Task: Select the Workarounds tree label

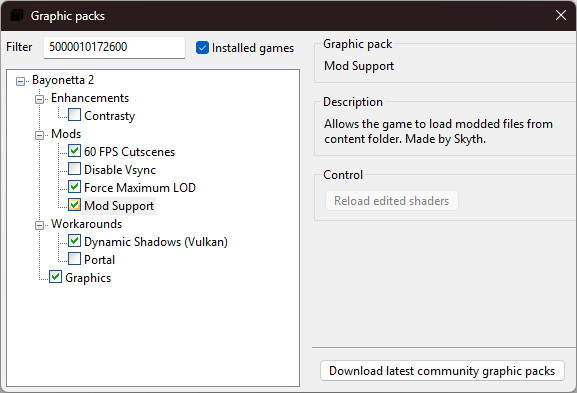Action: pyautogui.click(x=86, y=224)
